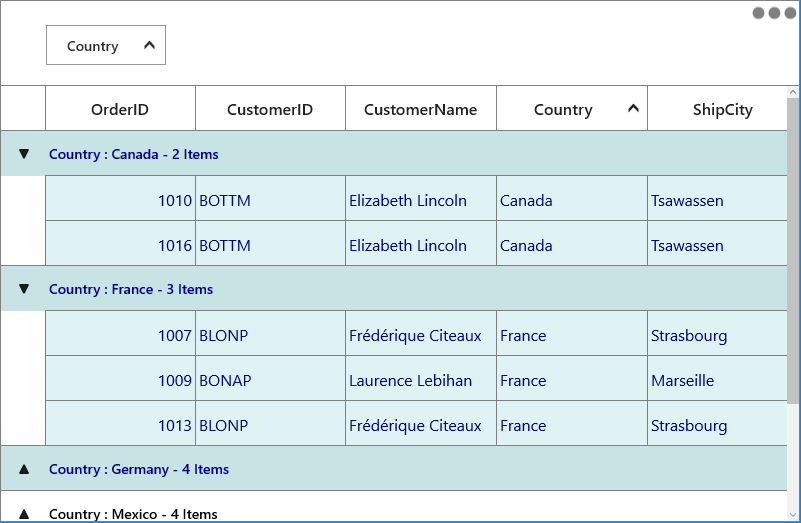
Task: Select Tsawassen in order 1010 row
Action: (717, 199)
